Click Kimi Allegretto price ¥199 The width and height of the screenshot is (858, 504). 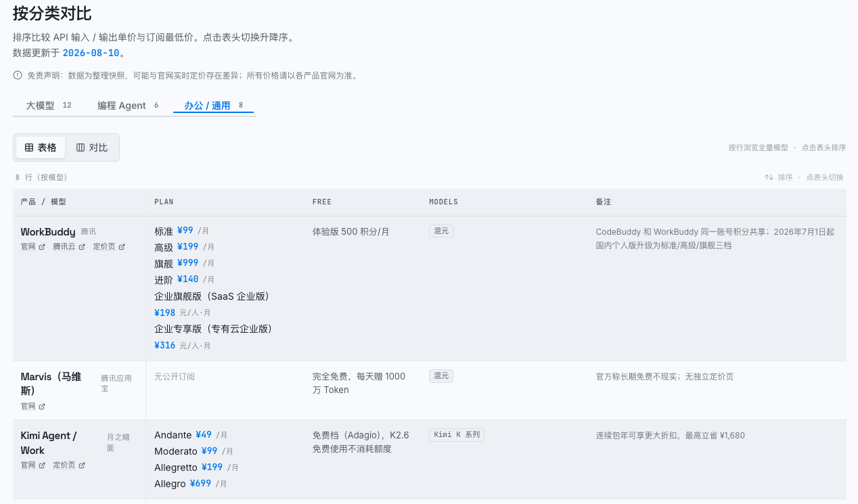pos(212,467)
